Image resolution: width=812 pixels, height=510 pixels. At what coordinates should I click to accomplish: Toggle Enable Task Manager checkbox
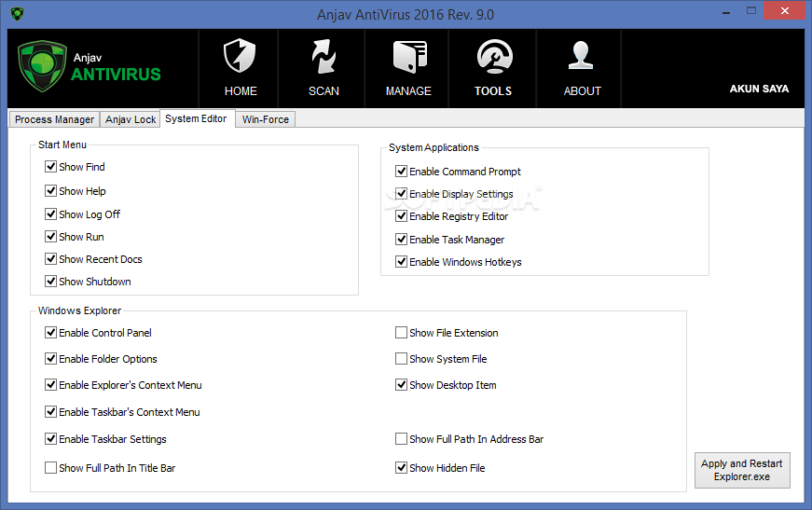tap(402, 240)
